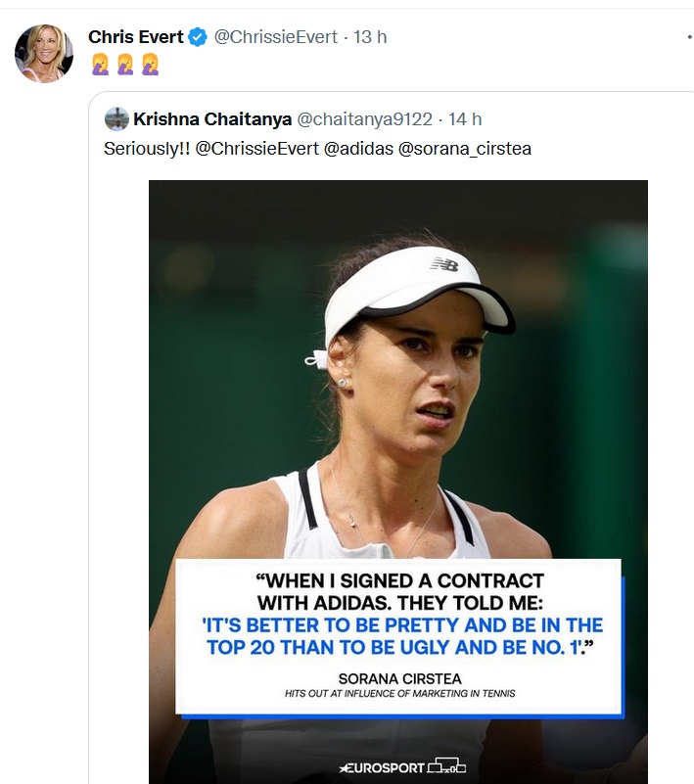Click the @chaitanya9122 handle

364,119
